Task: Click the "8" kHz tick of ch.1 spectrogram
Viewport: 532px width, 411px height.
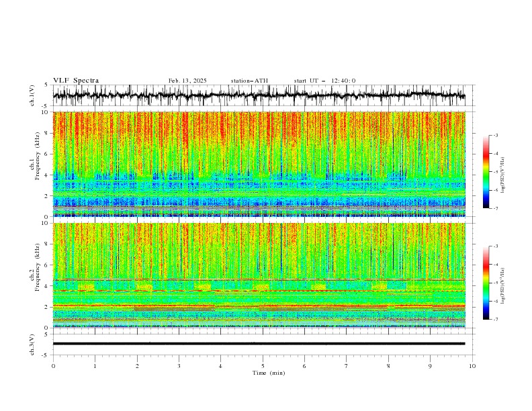Action: point(47,133)
